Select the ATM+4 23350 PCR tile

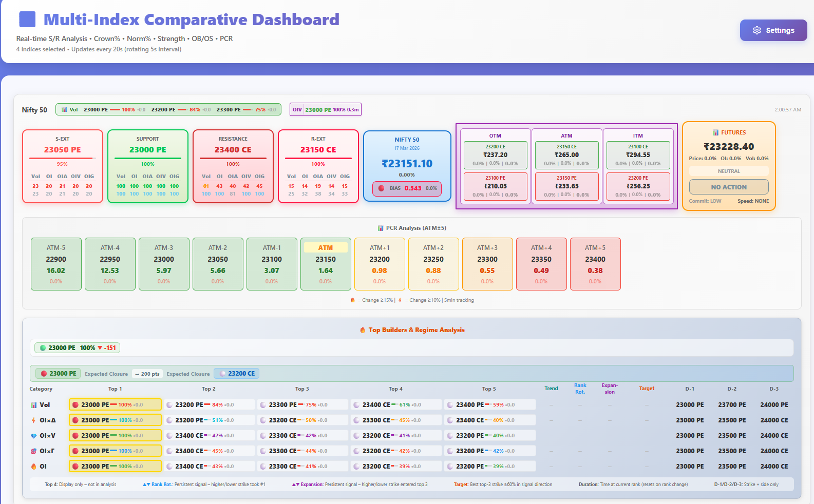(541, 264)
